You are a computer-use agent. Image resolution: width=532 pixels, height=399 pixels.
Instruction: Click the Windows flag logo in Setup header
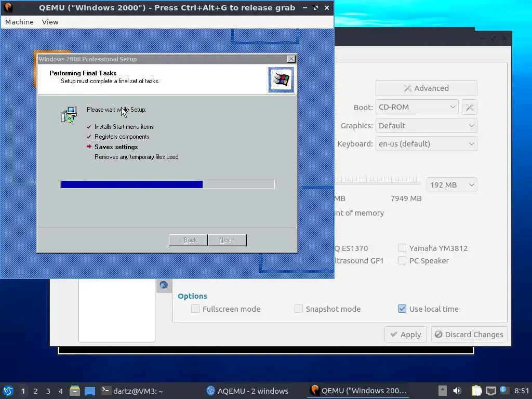tap(281, 79)
